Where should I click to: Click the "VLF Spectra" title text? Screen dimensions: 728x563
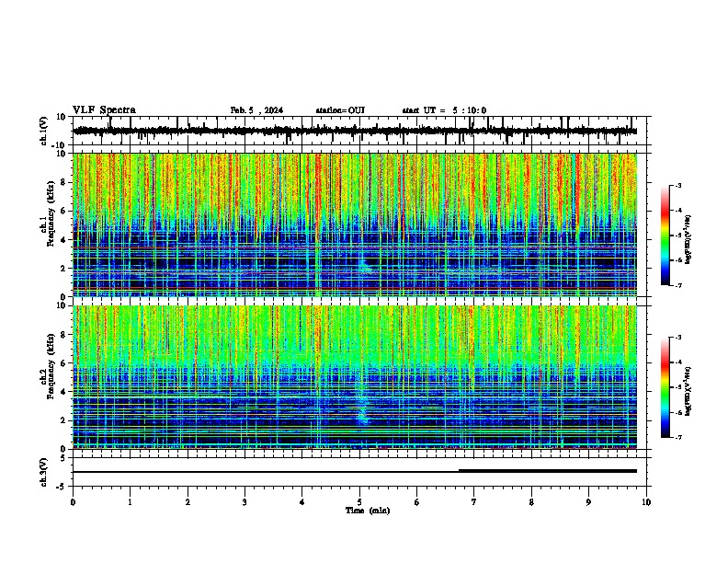[x=104, y=109]
